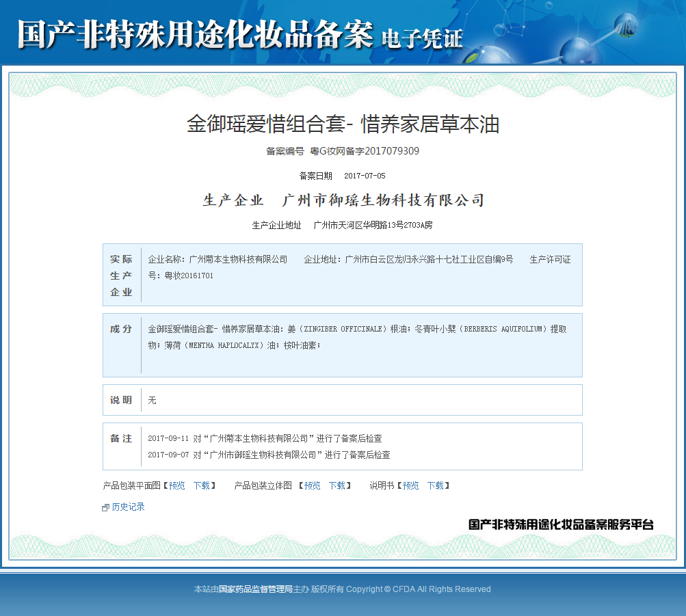The height and width of the screenshot is (616, 686).
Task: Preview the 产品包装立体图 image
Action: click(312, 485)
